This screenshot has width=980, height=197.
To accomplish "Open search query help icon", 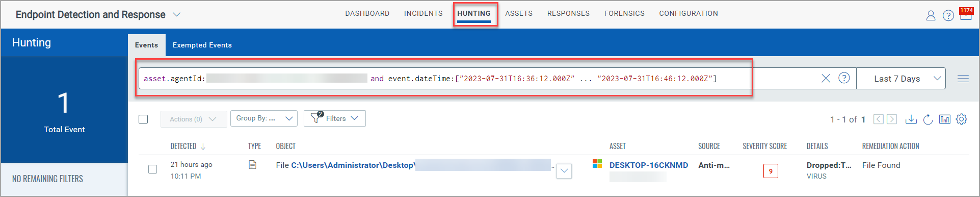I will [x=844, y=78].
